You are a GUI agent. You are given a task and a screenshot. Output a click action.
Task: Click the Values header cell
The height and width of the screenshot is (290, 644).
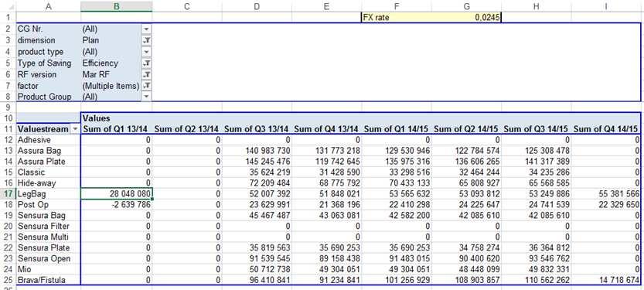pos(117,118)
